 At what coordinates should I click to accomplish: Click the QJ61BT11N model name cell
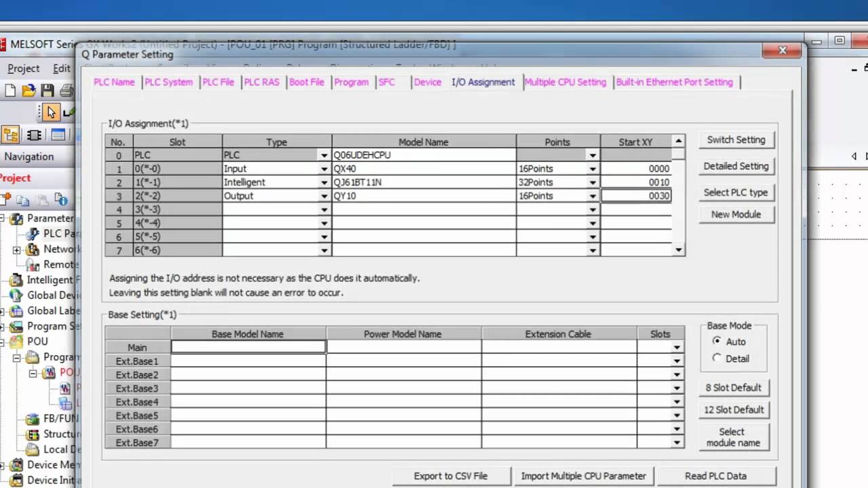tap(424, 182)
